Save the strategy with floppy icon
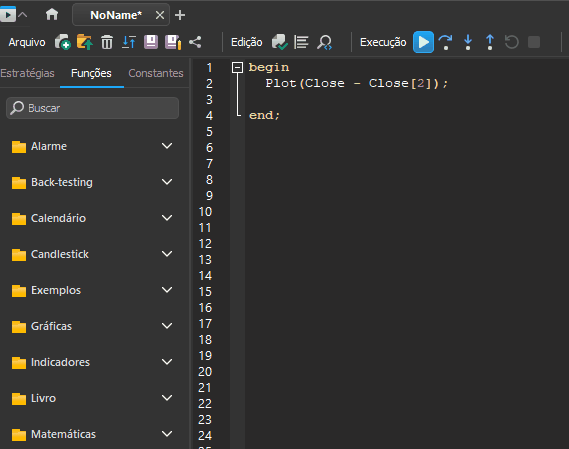The height and width of the screenshot is (449, 569). point(151,42)
